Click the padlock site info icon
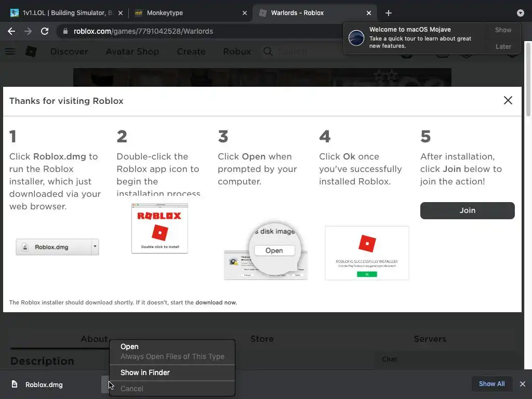 tap(65, 31)
